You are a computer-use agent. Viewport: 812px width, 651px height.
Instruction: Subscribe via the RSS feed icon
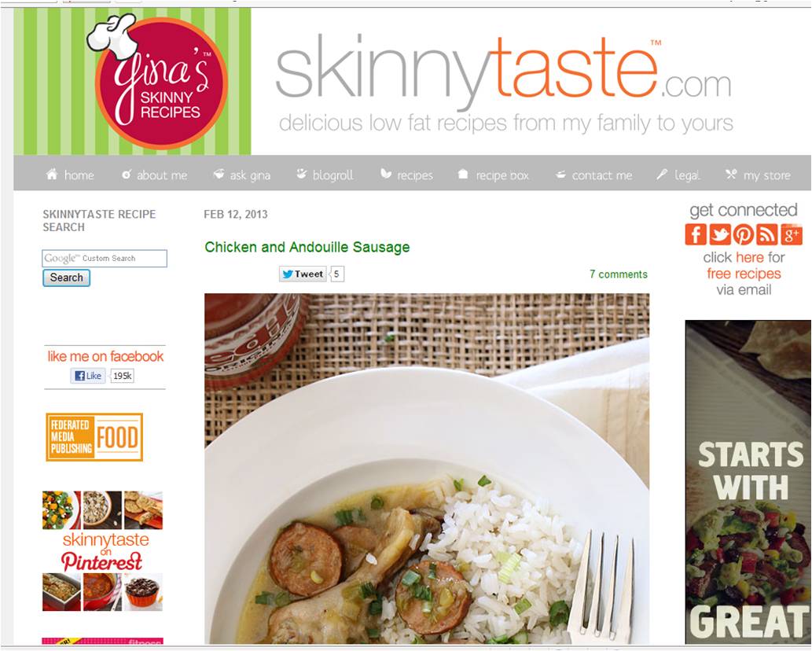(x=767, y=234)
